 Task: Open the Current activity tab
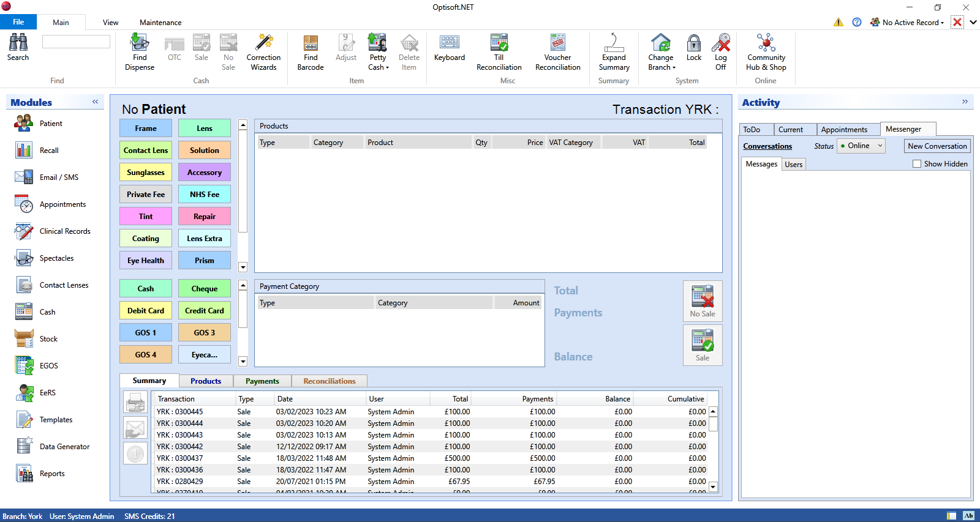[x=794, y=130]
